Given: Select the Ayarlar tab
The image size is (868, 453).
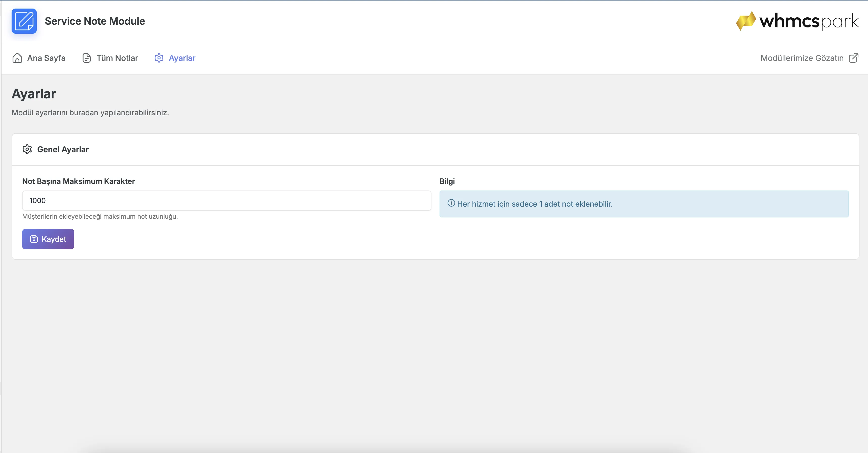Looking at the screenshot, I should 175,58.
